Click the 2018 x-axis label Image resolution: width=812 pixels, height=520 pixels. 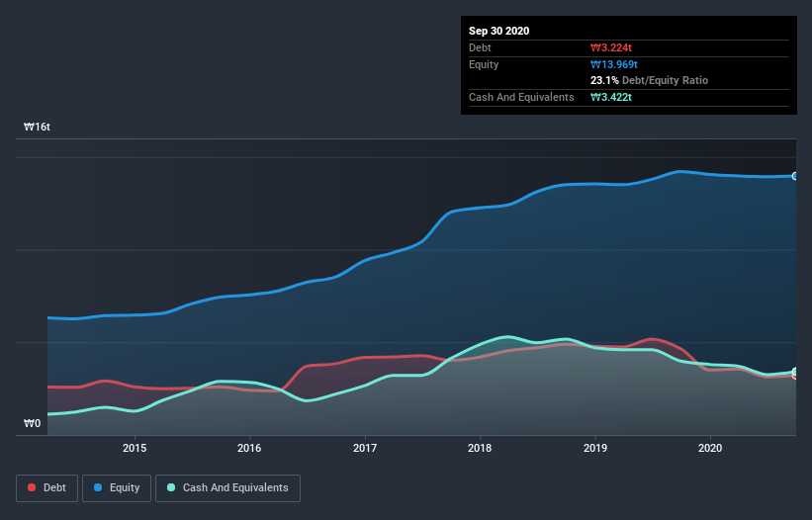click(480, 448)
